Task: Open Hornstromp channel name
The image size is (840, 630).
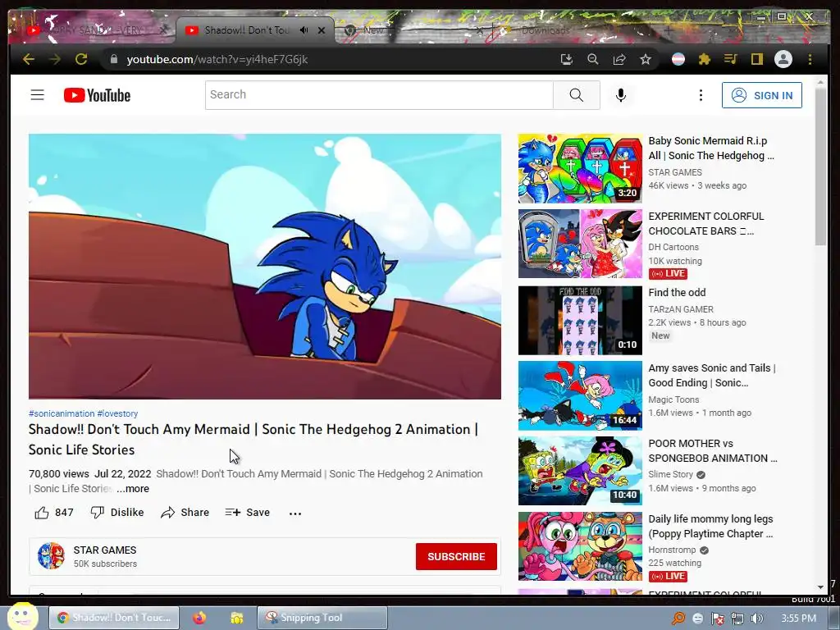Action: pyautogui.click(x=672, y=550)
